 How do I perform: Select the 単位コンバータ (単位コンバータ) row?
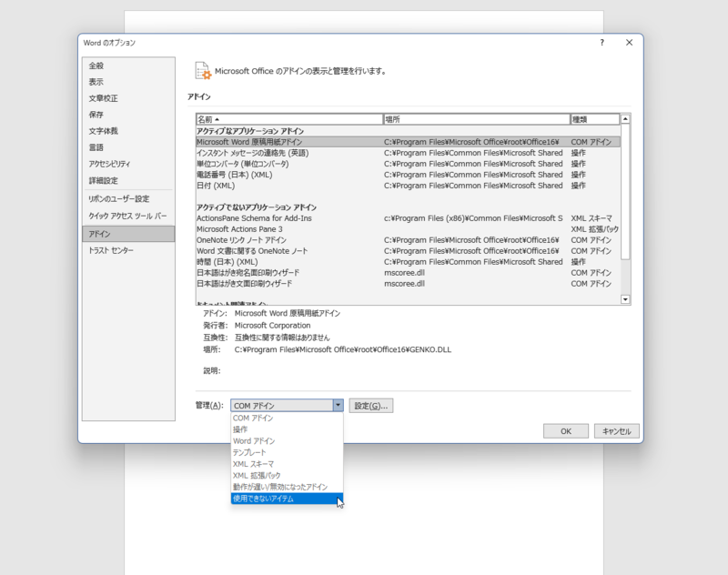(408, 164)
